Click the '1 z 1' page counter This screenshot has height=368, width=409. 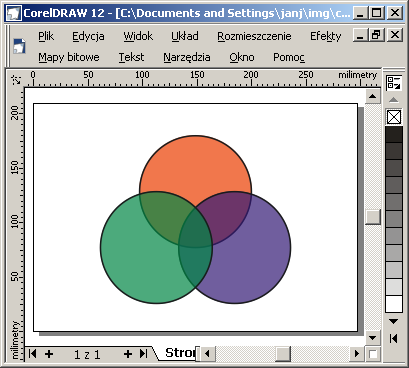[x=87, y=354]
